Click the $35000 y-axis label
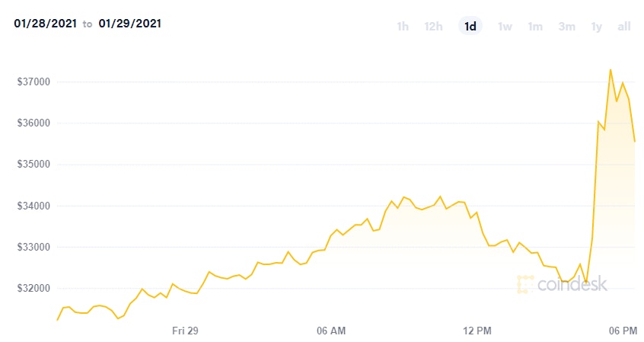The height and width of the screenshot is (342, 644). (33, 165)
